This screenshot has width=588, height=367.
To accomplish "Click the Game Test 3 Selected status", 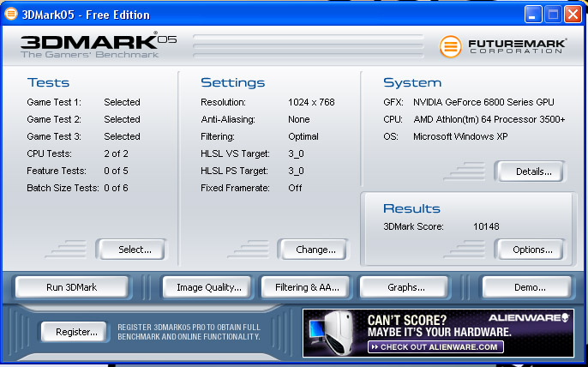I will point(122,136).
